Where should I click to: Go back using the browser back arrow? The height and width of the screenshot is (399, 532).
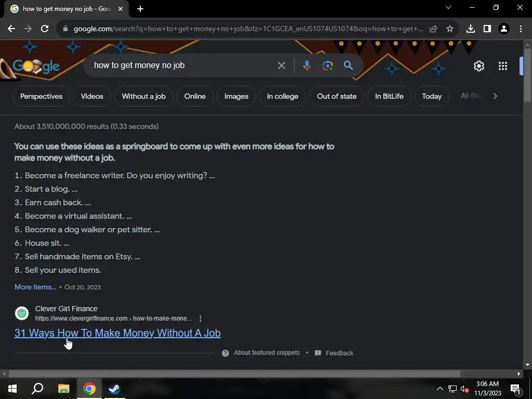11,29
